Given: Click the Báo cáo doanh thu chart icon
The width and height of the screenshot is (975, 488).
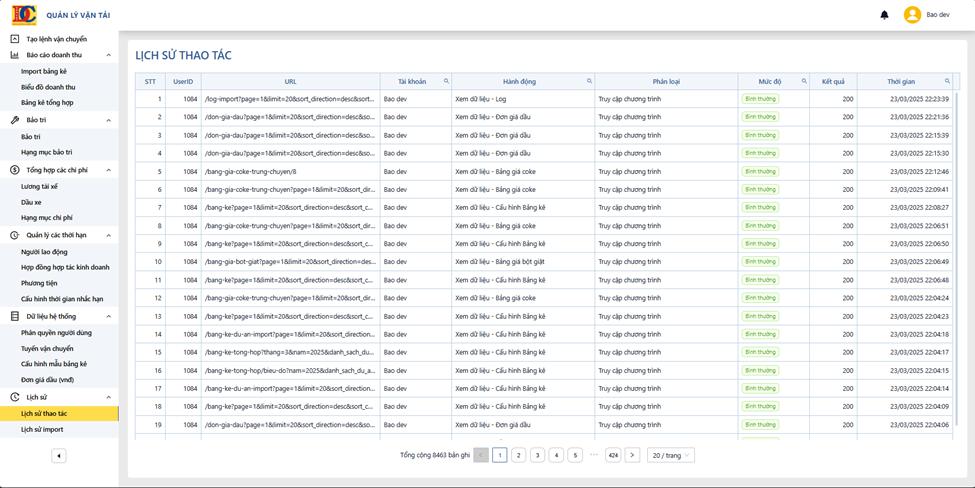Looking at the screenshot, I should tap(15, 55).
